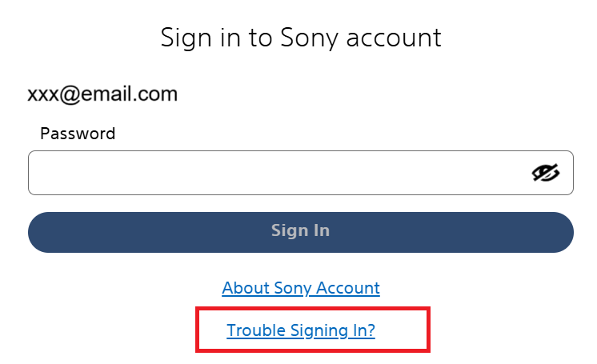Show the hidden password characters
Screen dimensions: 597x364
point(546,173)
